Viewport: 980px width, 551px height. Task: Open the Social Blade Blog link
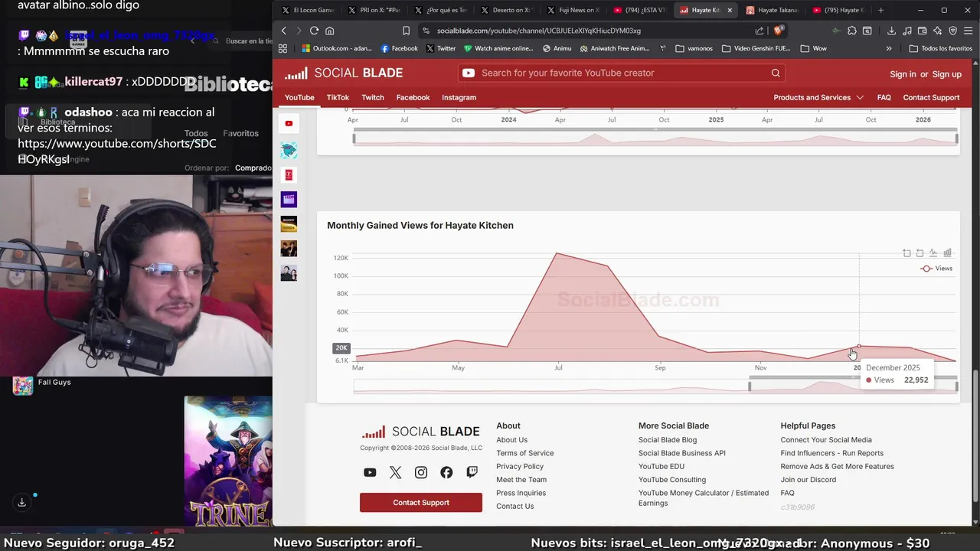tap(668, 440)
